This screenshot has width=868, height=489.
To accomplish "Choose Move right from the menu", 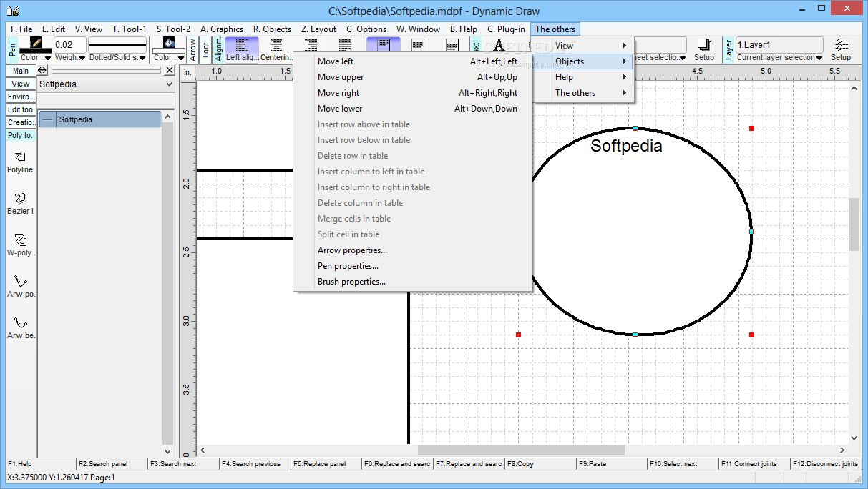I will [x=412, y=93].
